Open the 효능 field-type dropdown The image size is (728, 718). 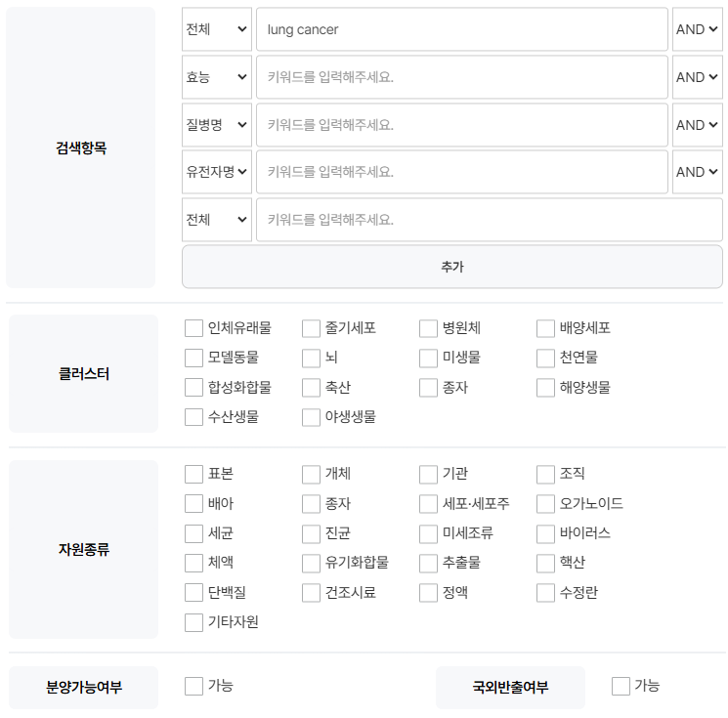pyautogui.click(x=216, y=77)
